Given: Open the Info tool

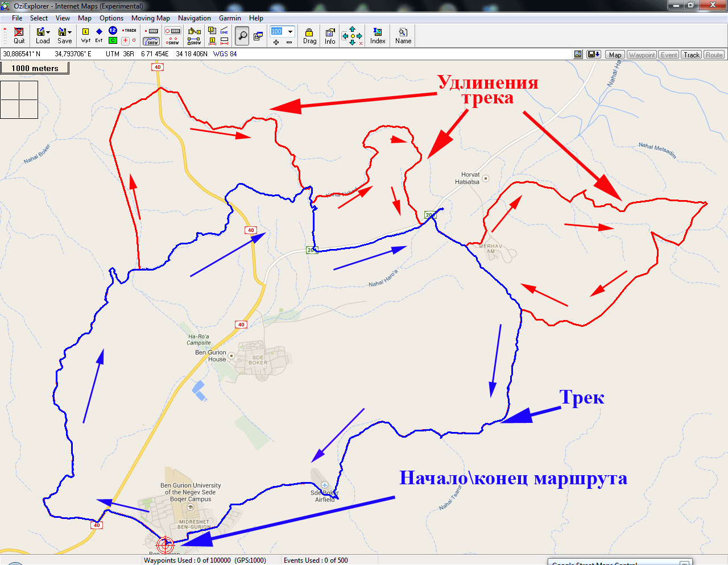Looking at the screenshot, I should pyautogui.click(x=330, y=35).
